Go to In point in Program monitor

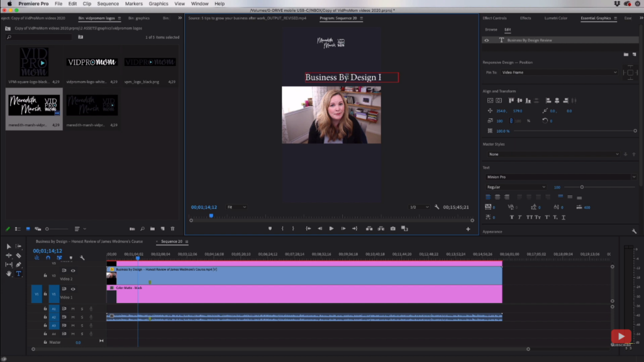308,229
